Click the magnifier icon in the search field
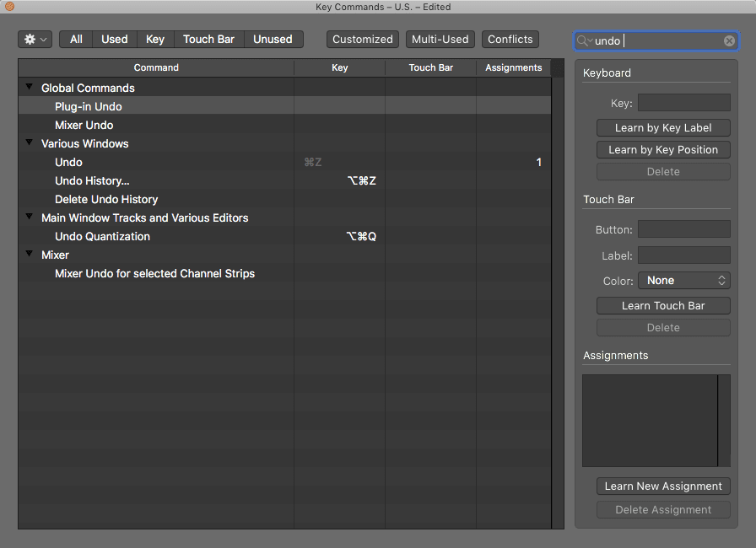 coord(585,40)
